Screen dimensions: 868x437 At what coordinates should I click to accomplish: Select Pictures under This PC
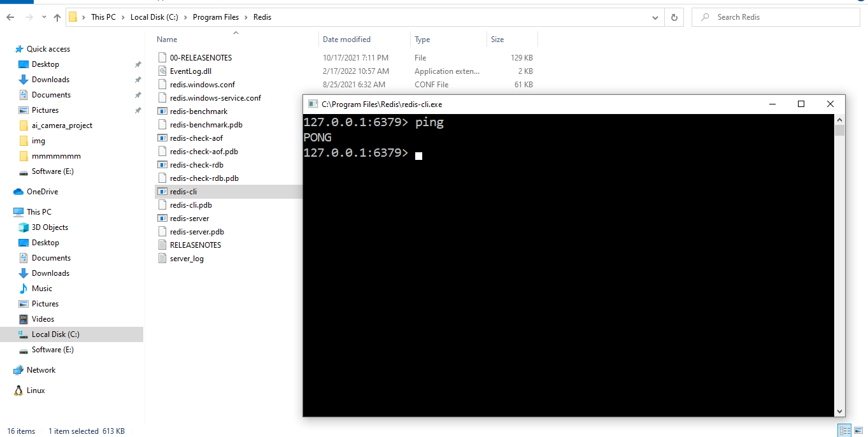coord(45,304)
